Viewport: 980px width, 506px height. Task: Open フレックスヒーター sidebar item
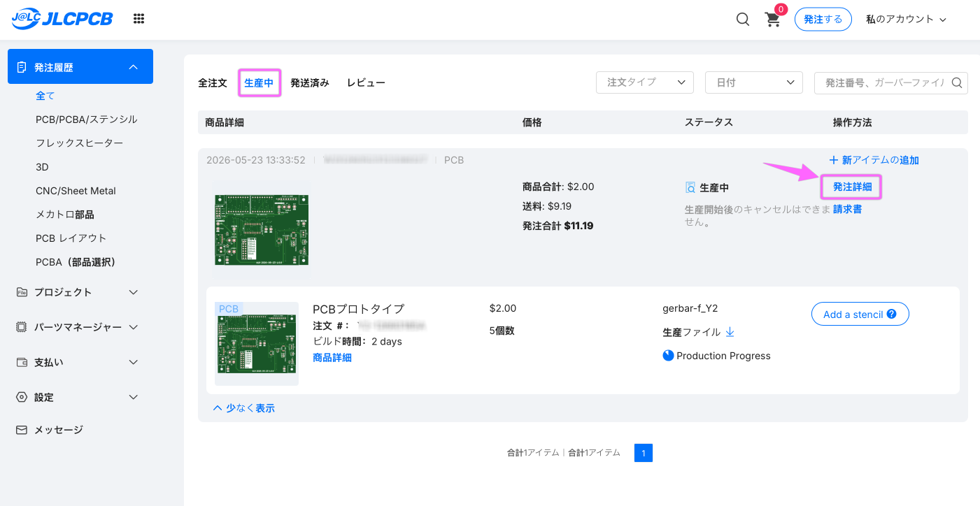(79, 143)
